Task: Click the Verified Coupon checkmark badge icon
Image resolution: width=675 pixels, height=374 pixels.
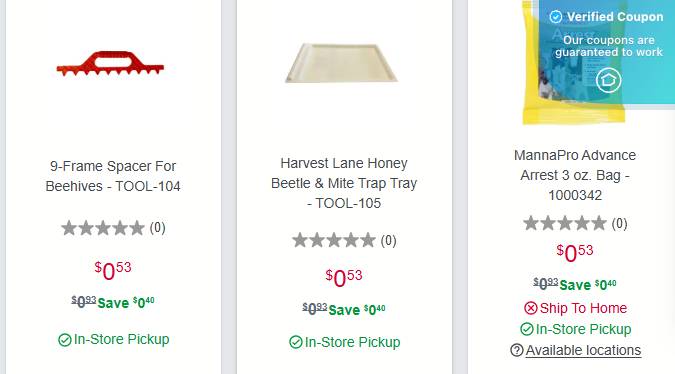Action: (556, 17)
